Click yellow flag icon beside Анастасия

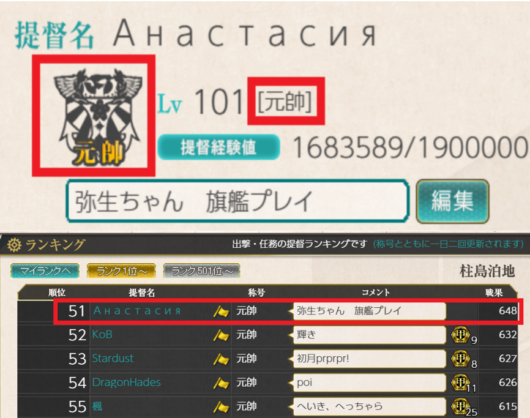221,311
